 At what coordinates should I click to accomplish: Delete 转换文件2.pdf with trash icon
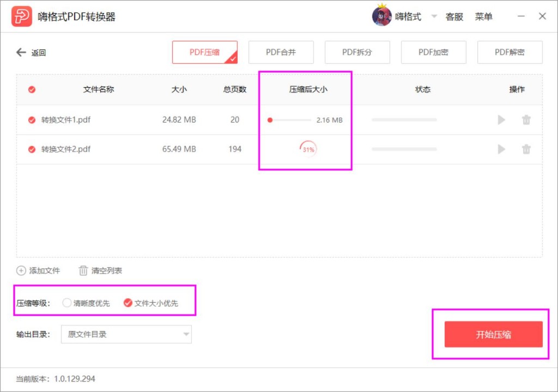[526, 149]
